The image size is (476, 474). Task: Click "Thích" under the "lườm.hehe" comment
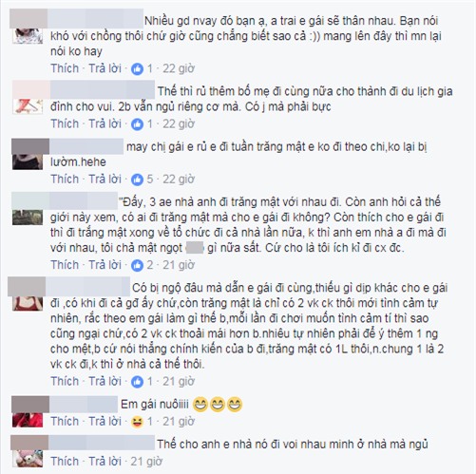(65, 180)
